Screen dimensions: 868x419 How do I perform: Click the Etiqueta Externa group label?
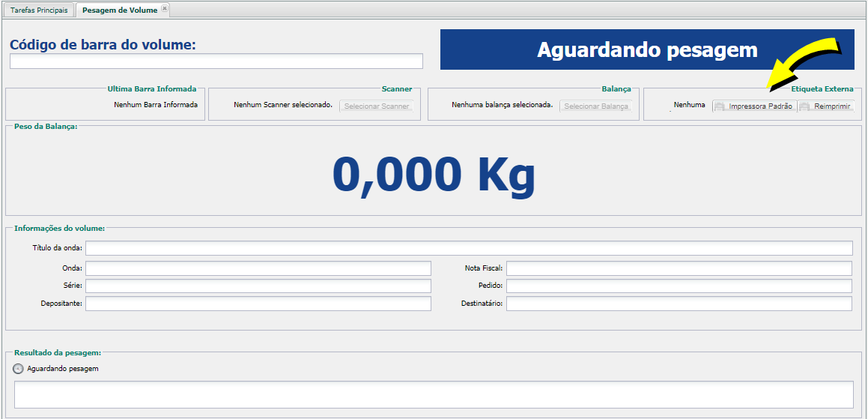[x=822, y=88]
